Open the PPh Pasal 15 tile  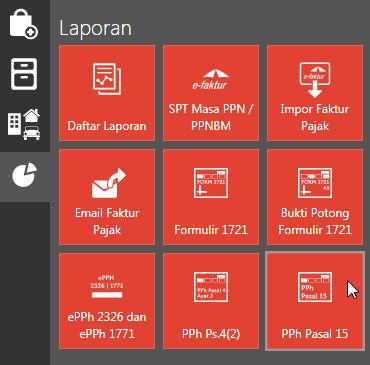click(315, 301)
